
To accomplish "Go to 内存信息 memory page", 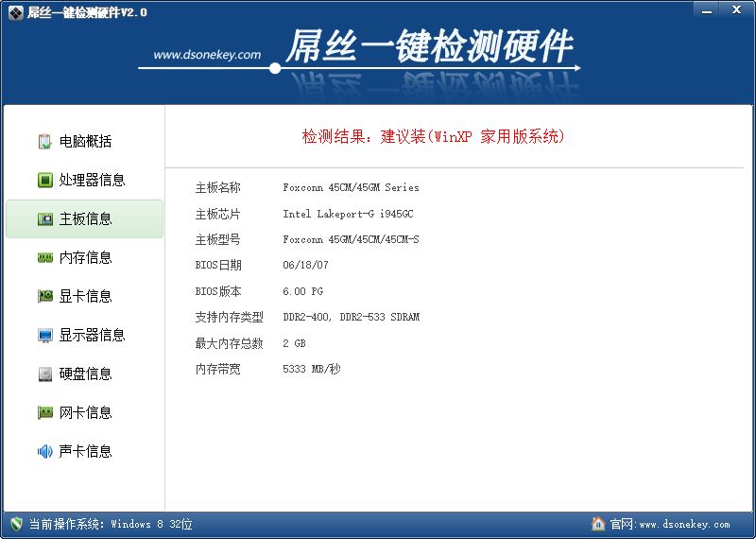I will [x=84, y=257].
